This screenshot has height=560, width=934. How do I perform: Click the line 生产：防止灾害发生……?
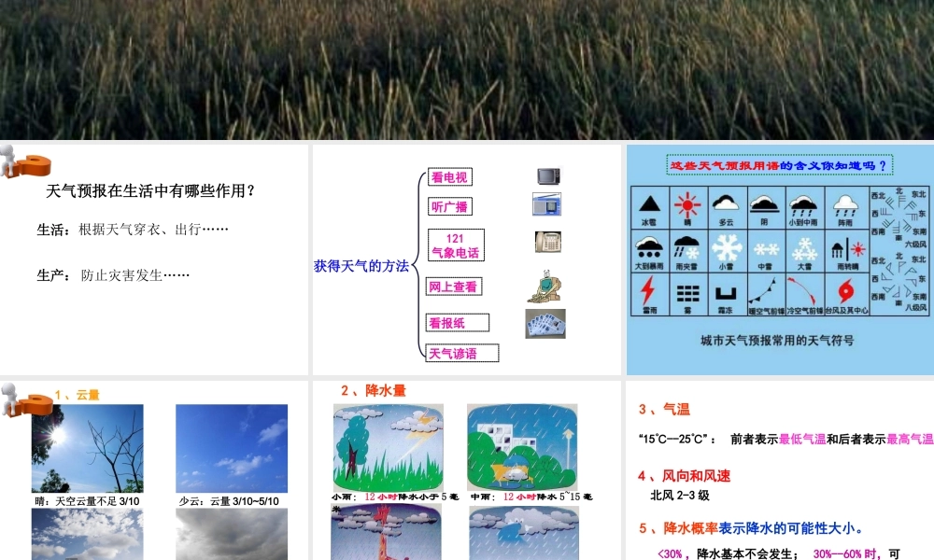(113, 275)
